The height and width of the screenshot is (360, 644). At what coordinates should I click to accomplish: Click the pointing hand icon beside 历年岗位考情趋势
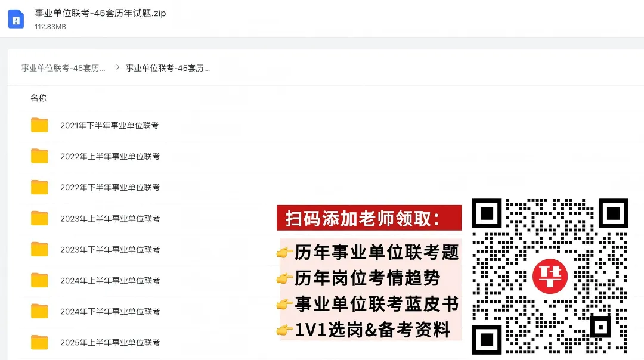284,278
